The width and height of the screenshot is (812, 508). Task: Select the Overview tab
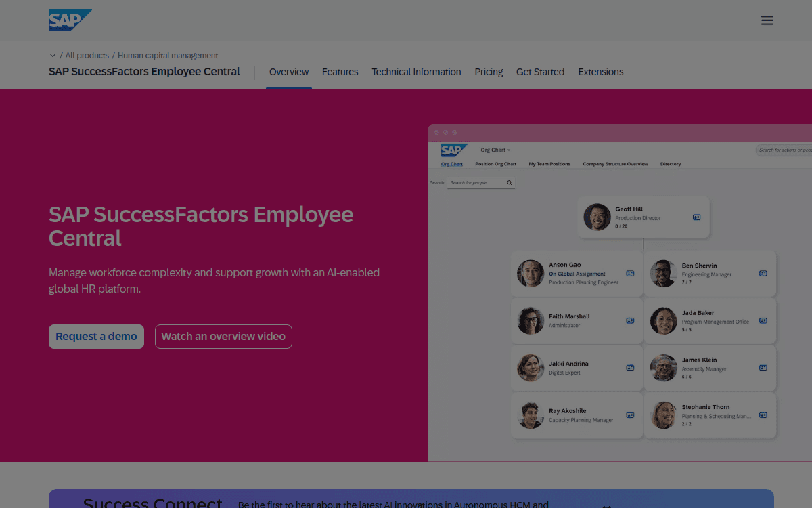point(289,72)
